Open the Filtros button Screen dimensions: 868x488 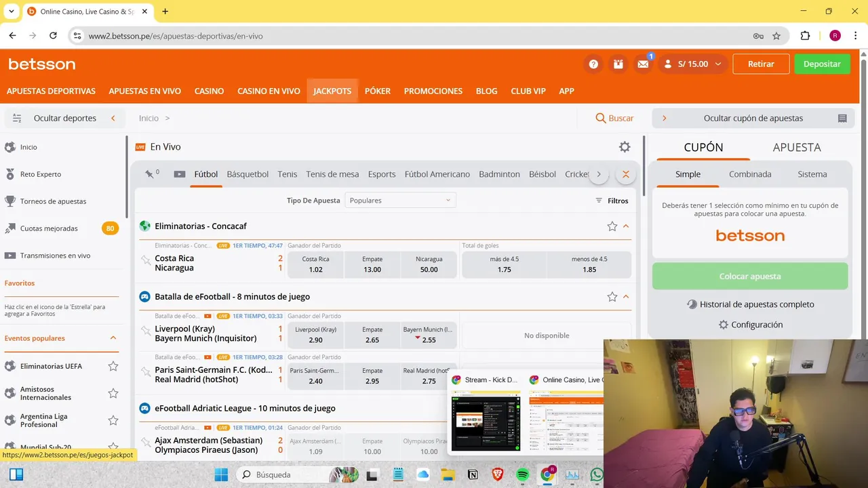click(x=612, y=201)
